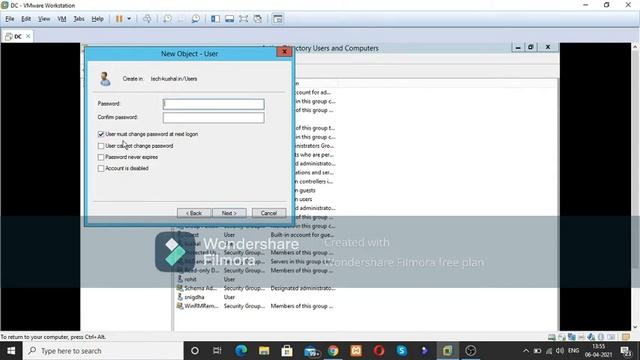Viewport: 640px width, 360px height.
Task: Select the Schema Ad... security group row
Action: click(256, 288)
